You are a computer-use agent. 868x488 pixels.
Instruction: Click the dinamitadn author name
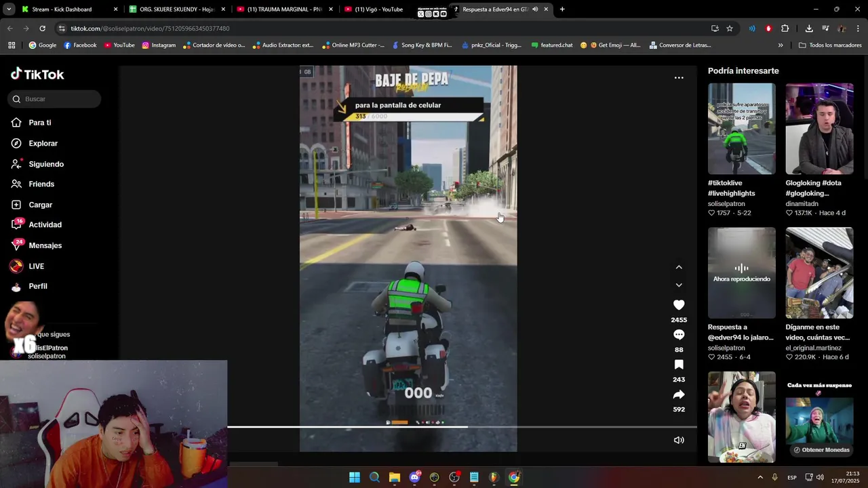tap(802, 204)
